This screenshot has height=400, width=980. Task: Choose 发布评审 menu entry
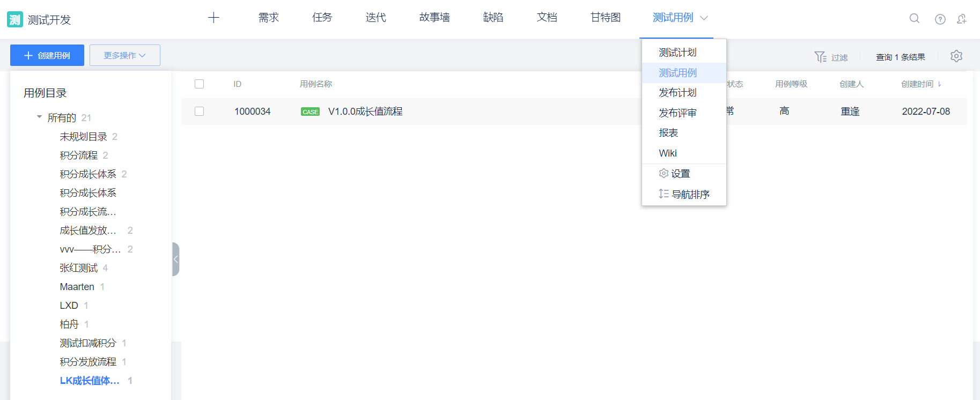coord(684,113)
